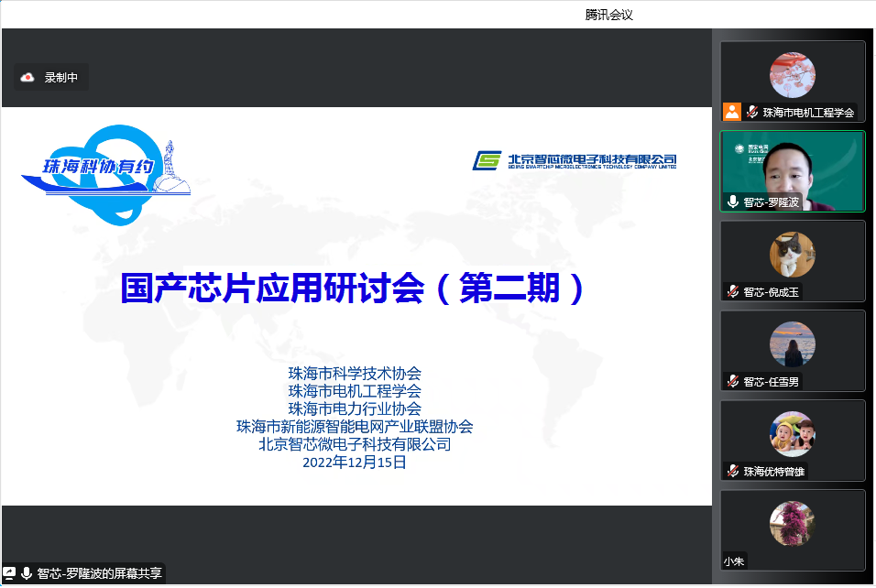Select the flower avatar of 小朱
This screenshot has height=588, width=876.
click(x=793, y=524)
